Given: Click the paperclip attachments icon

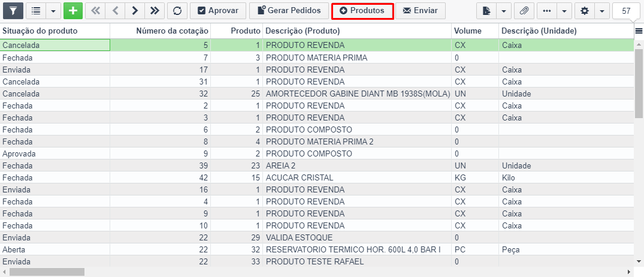Looking at the screenshot, I should coord(524,11).
